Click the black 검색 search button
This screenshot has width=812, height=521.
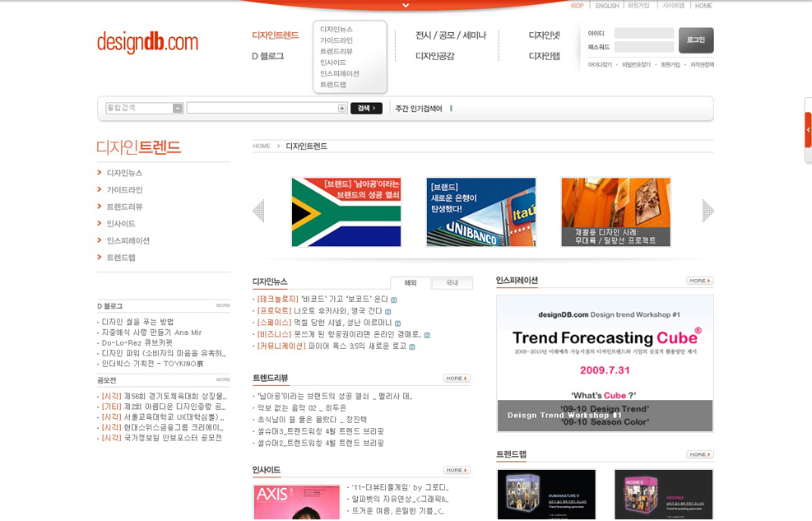pos(366,109)
